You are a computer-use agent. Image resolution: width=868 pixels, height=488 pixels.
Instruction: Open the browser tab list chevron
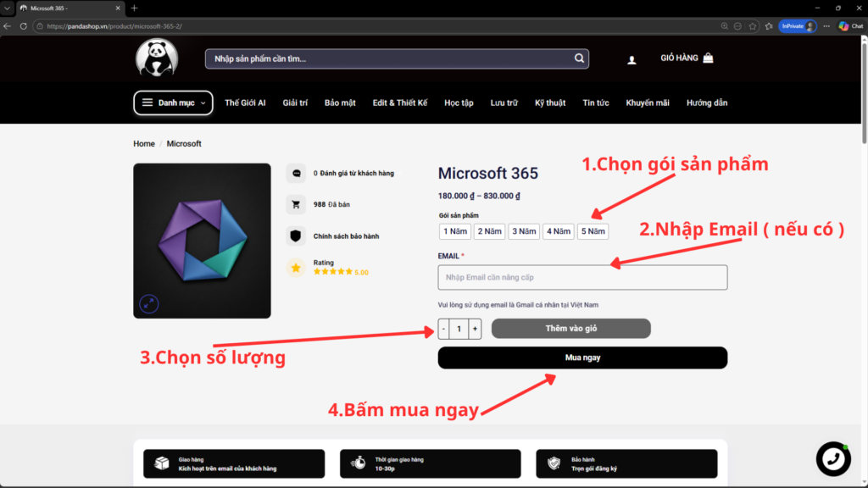[x=7, y=8]
